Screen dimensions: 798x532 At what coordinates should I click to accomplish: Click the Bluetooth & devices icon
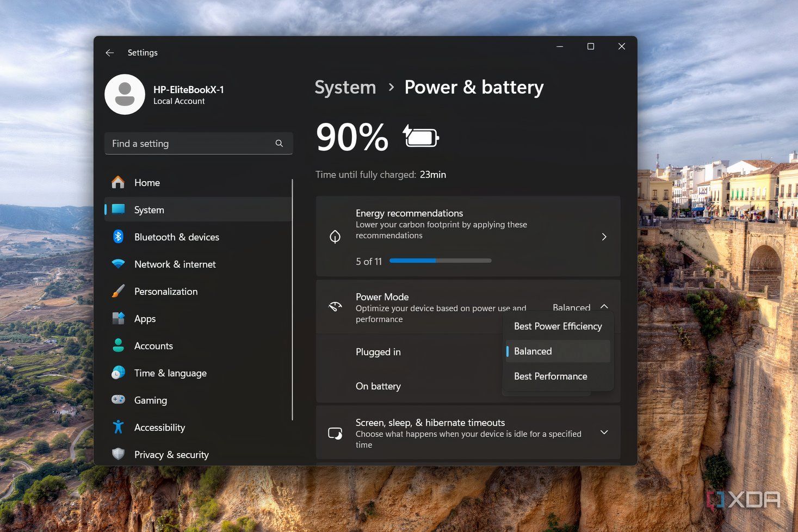[x=118, y=237]
